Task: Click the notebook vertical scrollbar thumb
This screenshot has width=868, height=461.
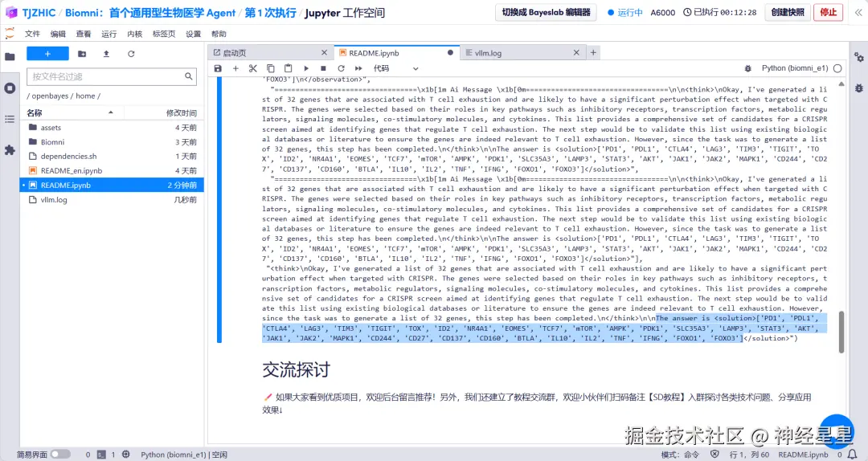Action: [x=841, y=332]
